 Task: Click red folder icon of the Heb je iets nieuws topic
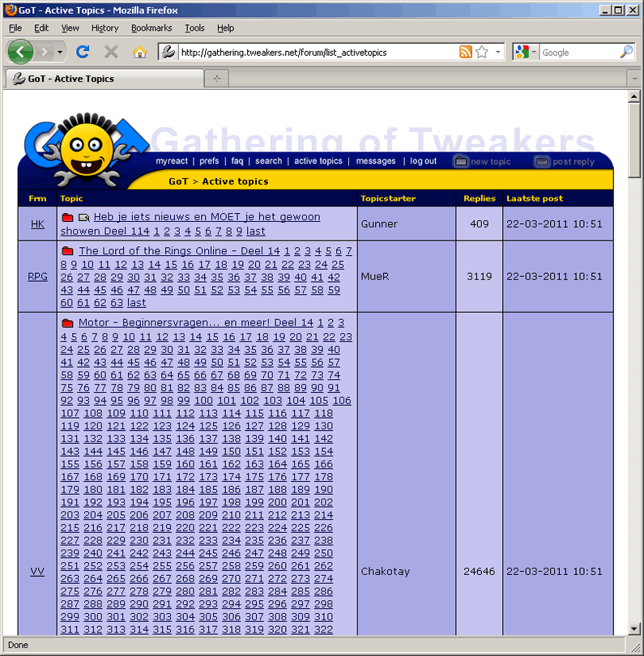(67, 218)
